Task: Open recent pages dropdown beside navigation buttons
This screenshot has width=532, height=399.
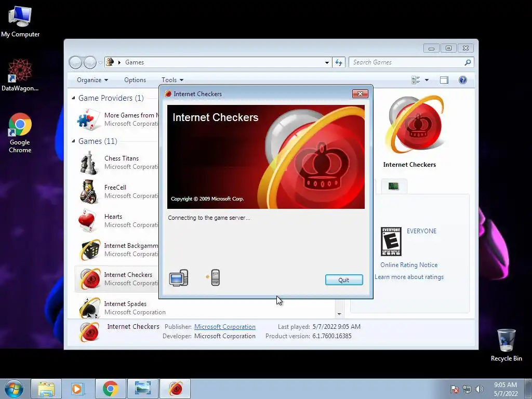Action: (x=100, y=63)
